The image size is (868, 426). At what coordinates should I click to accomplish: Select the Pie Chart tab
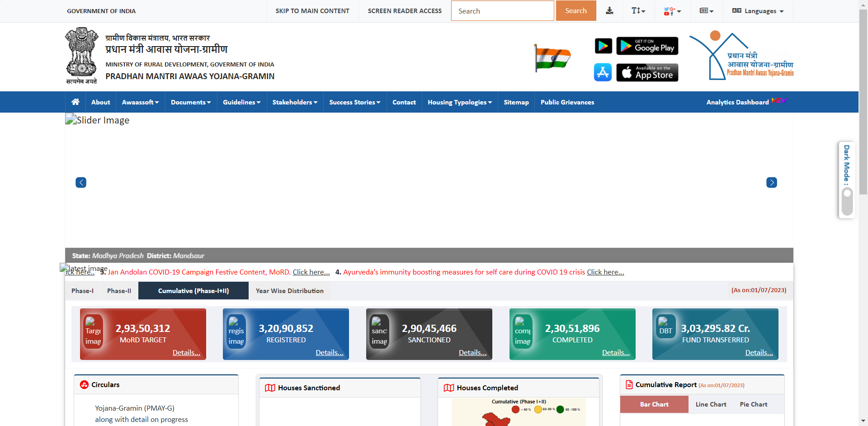(754, 404)
